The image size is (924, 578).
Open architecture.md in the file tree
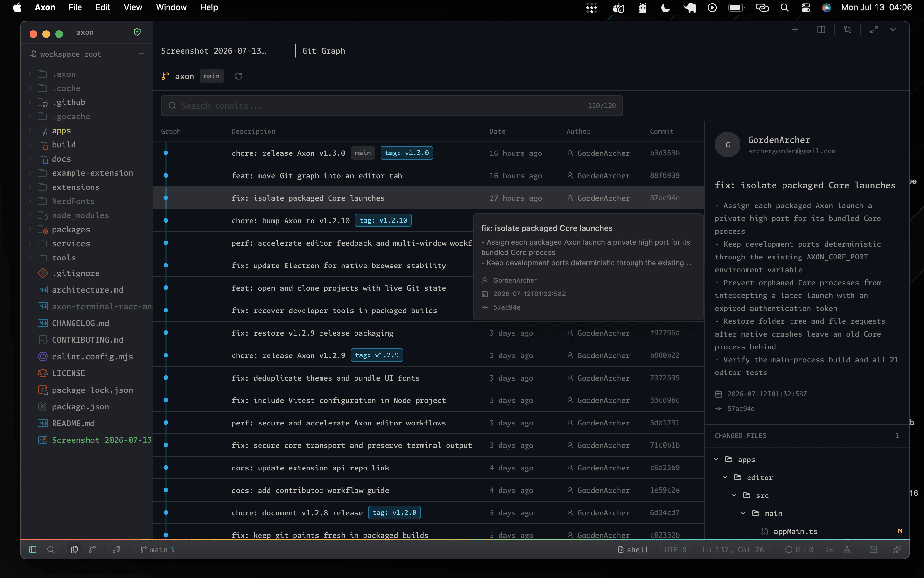(x=88, y=290)
